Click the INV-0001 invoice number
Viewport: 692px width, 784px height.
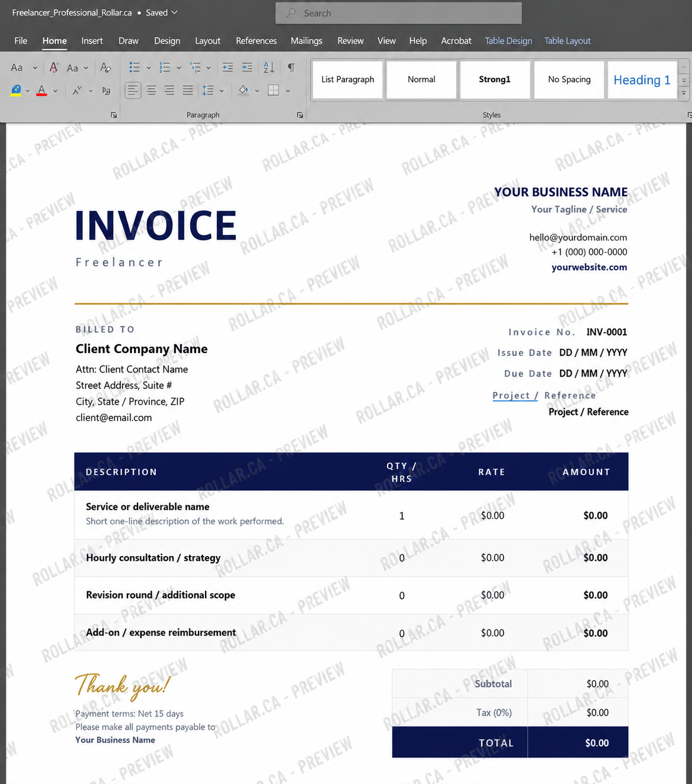point(607,332)
